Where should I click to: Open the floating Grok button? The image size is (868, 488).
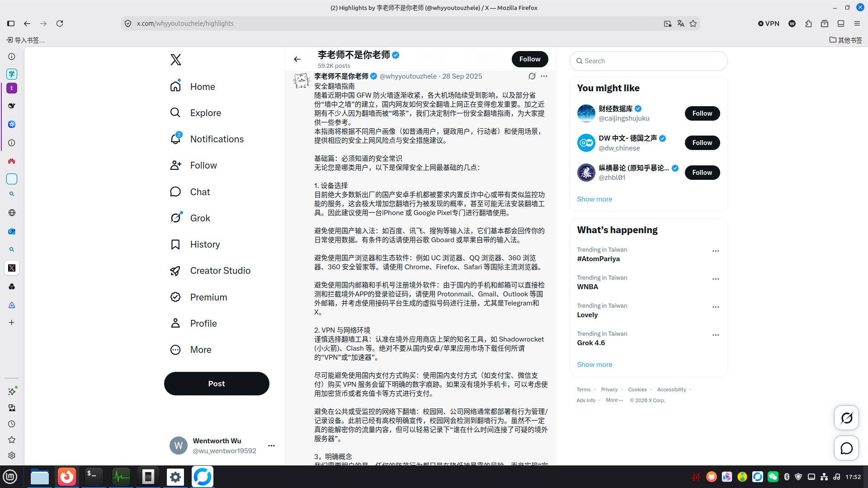coord(846,418)
